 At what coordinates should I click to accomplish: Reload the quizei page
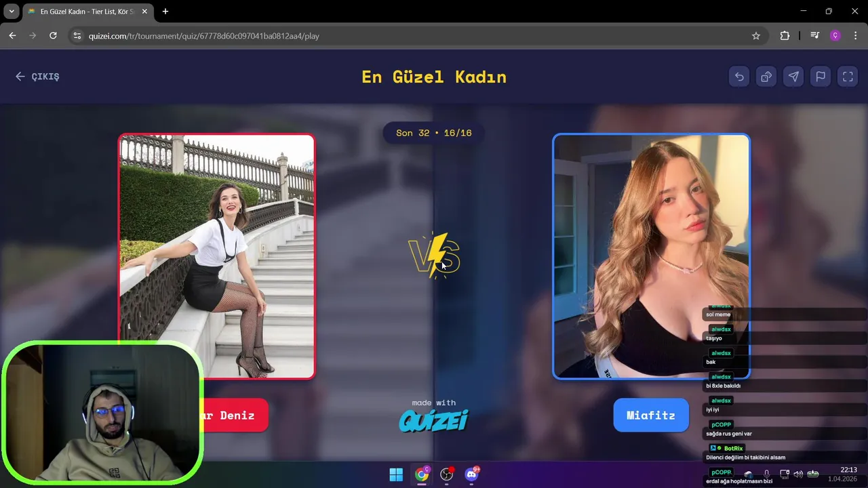(53, 36)
